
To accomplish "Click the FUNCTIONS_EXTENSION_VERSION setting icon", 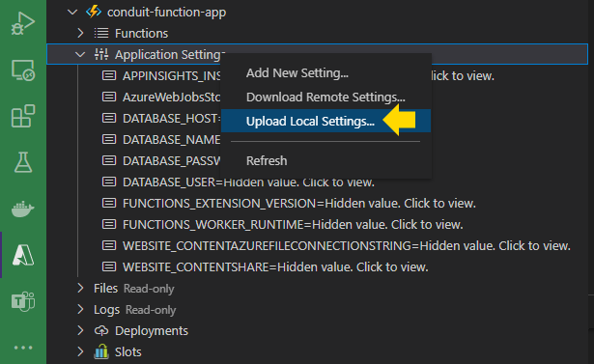I will point(109,203).
